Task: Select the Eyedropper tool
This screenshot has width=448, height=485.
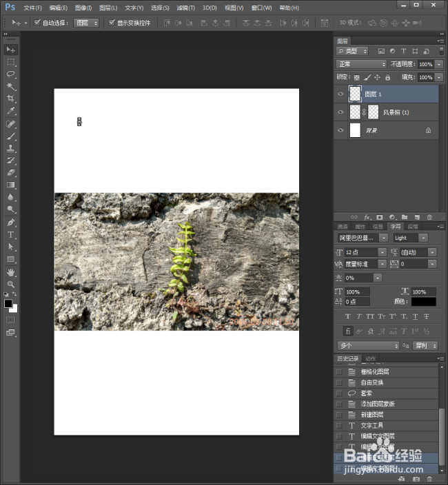Action: pyautogui.click(x=11, y=111)
